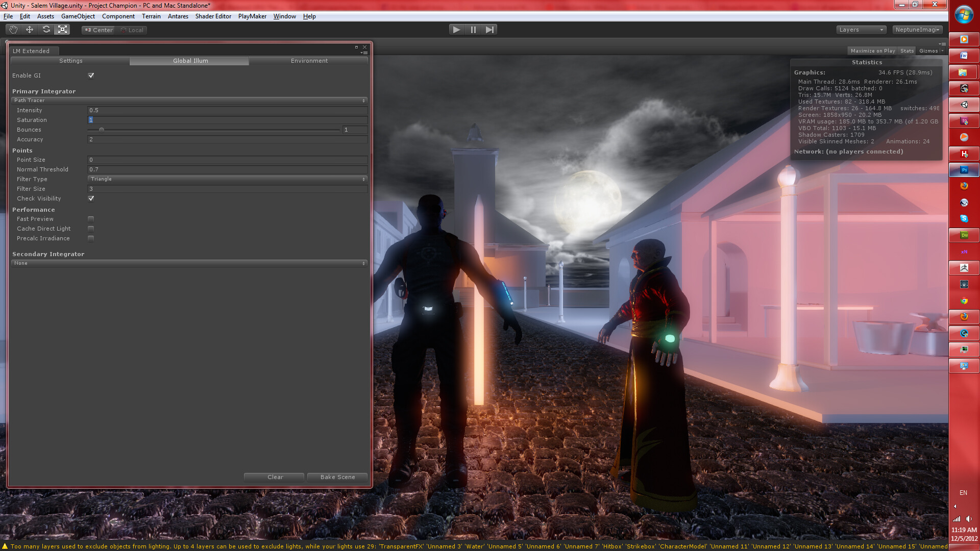The image size is (980, 551).
Task: Click the Bake Scene button
Action: (x=337, y=477)
